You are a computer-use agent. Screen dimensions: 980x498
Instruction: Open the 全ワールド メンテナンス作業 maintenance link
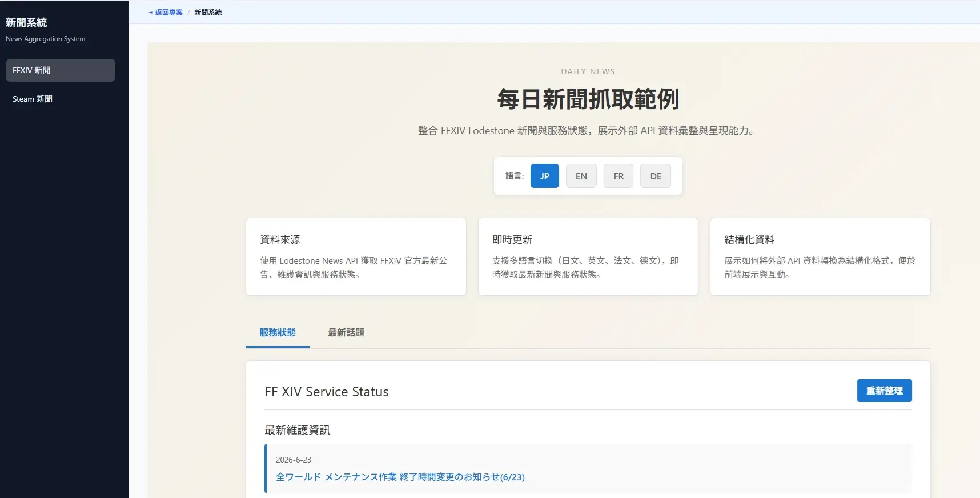[x=400, y=477]
